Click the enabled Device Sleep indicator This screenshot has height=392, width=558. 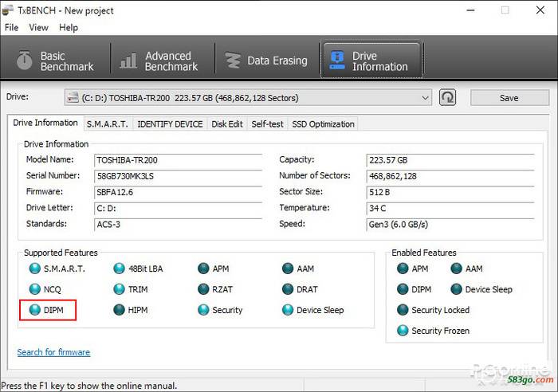[x=456, y=289]
